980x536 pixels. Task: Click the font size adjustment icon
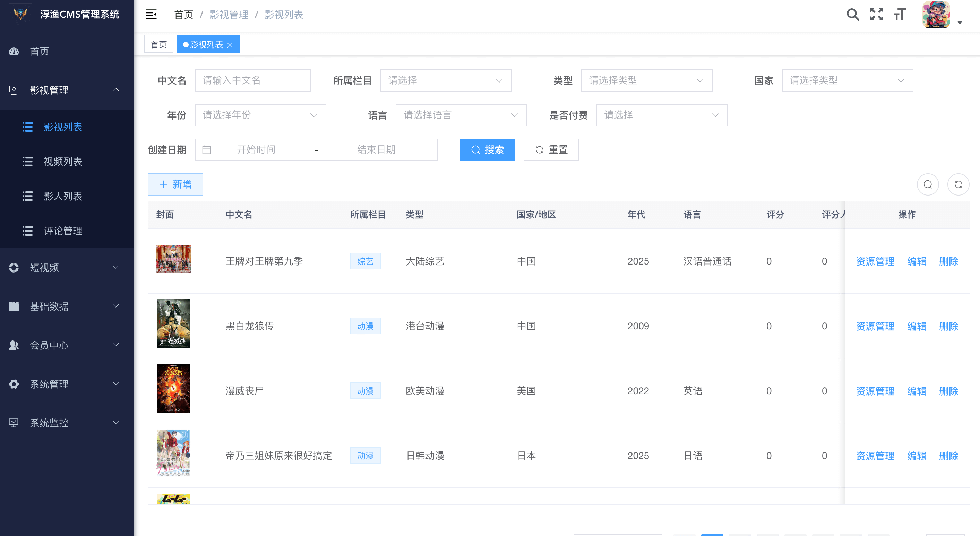pos(899,15)
